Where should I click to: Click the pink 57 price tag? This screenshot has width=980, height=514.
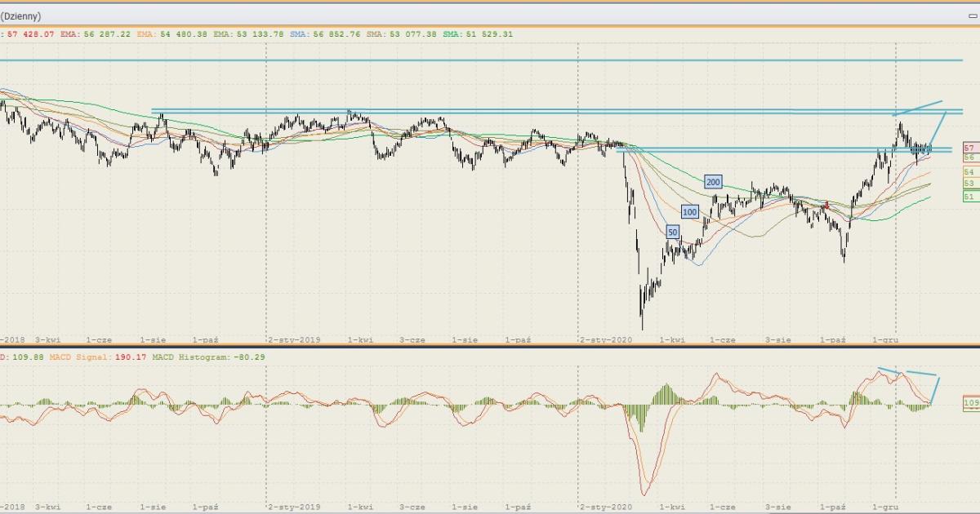pos(969,148)
